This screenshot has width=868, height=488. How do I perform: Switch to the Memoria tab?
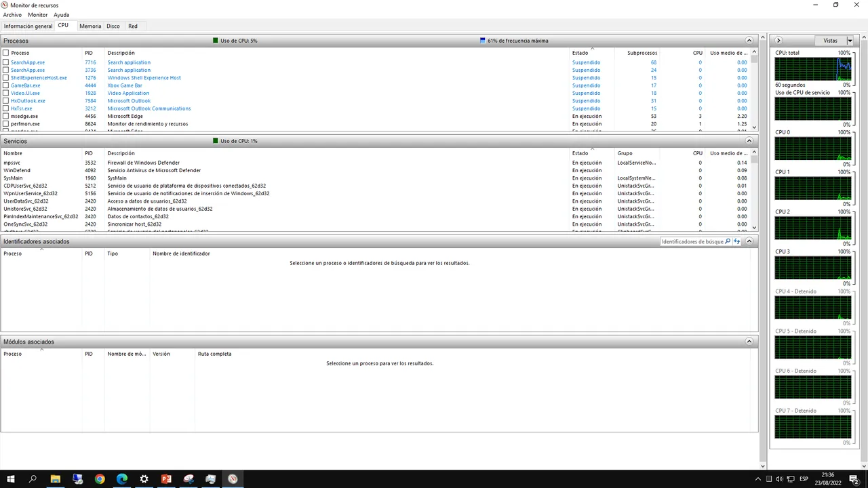pos(90,26)
